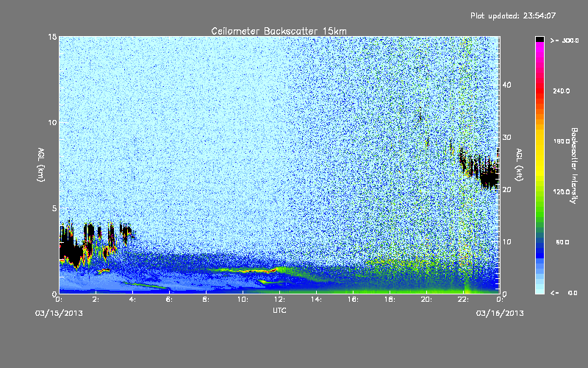Image resolution: width=588 pixels, height=368 pixels.
Task: Click the '20:' hour tick label
Action: 426,300
